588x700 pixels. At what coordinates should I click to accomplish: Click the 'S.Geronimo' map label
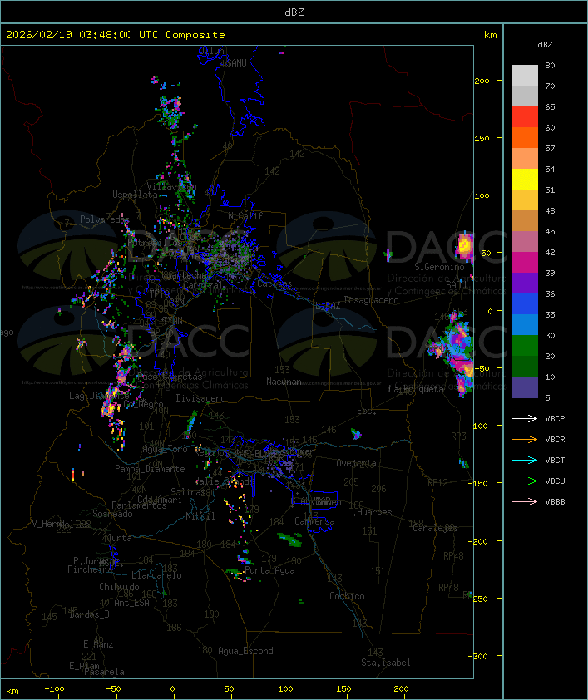pyautogui.click(x=439, y=267)
